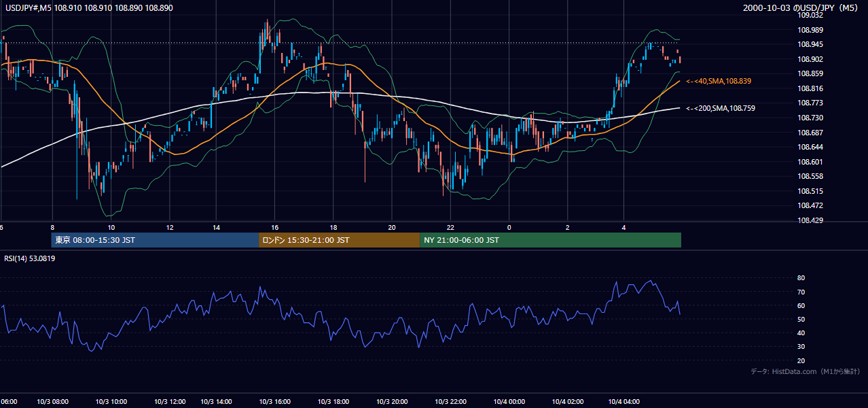Click RSI scale value 40
The image size is (868, 408).
coord(801,333)
